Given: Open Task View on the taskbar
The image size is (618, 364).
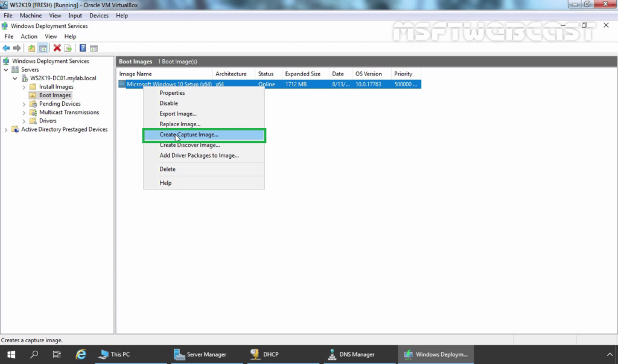Looking at the screenshot, I should pos(57,354).
